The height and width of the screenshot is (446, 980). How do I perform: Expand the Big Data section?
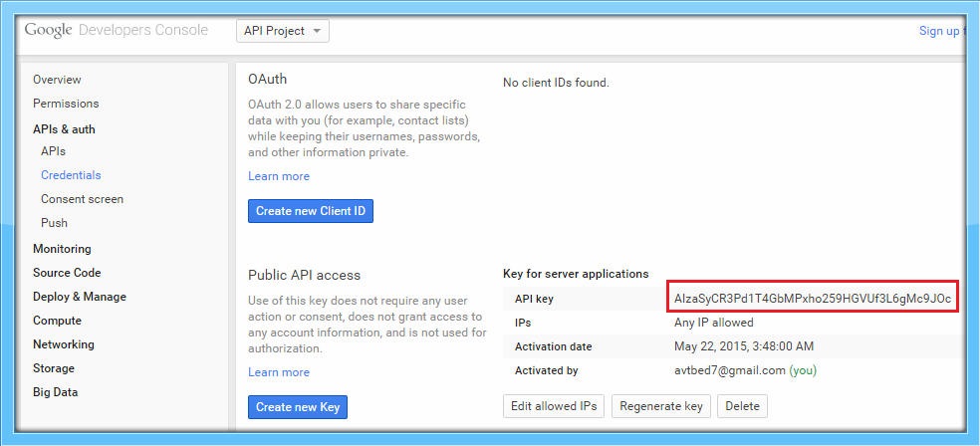[x=56, y=392]
